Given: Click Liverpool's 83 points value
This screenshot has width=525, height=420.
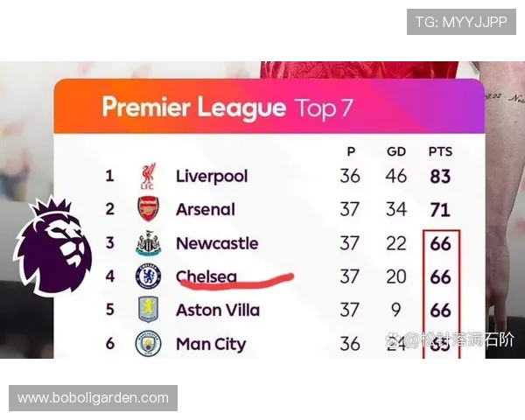Looking at the screenshot, I should tap(440, 177).
